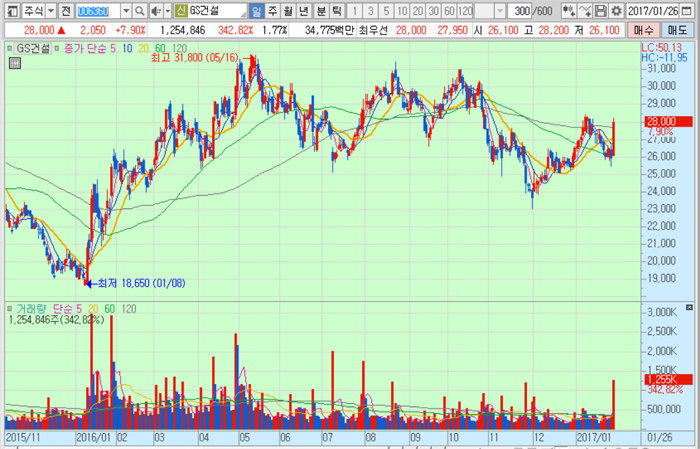The image size is (700, 449).
Task: Select the 60 interval tab
Action: tap(449, 10)
